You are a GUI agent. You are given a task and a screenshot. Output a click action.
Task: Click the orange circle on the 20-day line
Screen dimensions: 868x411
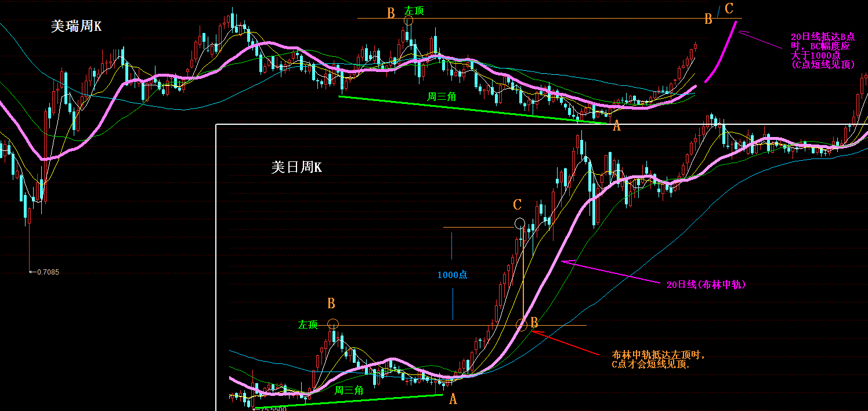(x=522, y=325)
